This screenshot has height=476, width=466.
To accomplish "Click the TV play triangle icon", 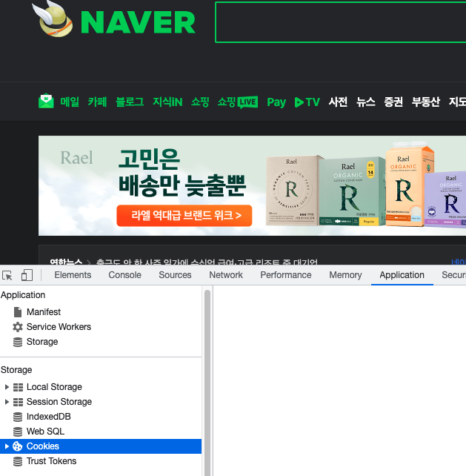I will (x=299, y=102).
